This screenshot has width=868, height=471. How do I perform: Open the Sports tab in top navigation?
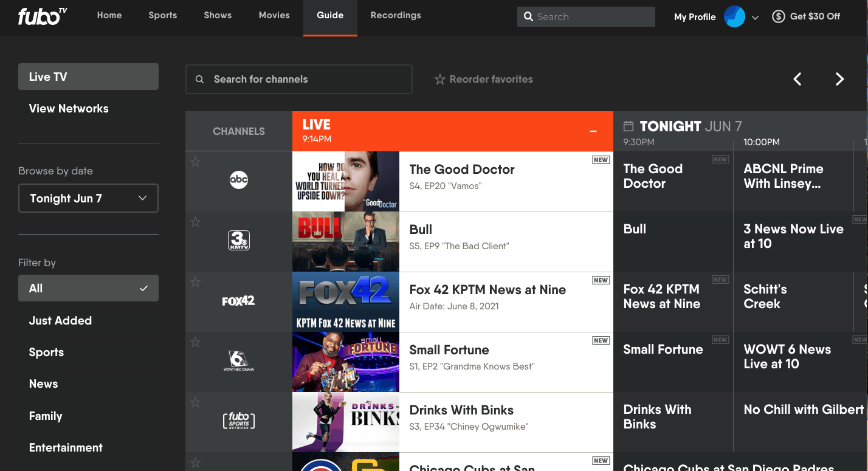(x=162, y=16)
